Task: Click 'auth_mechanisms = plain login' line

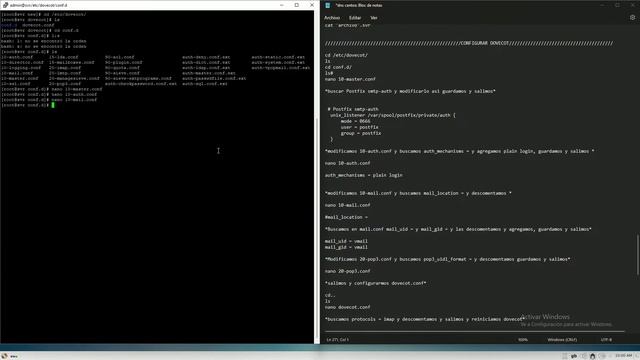Action: click(x=364, y=175)
